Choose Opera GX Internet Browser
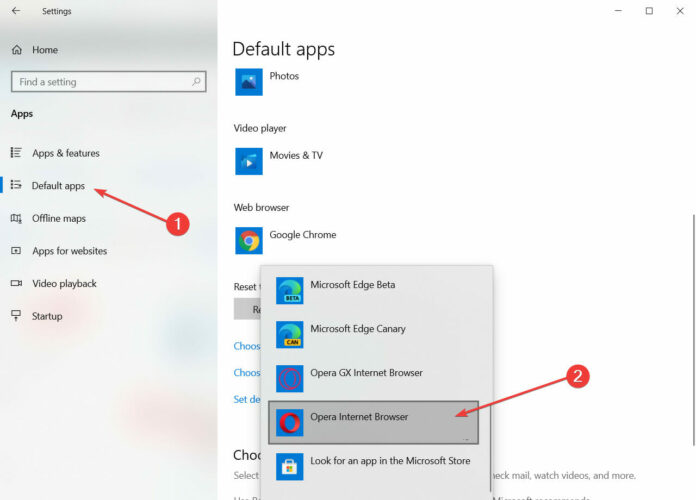 [366, 373]
